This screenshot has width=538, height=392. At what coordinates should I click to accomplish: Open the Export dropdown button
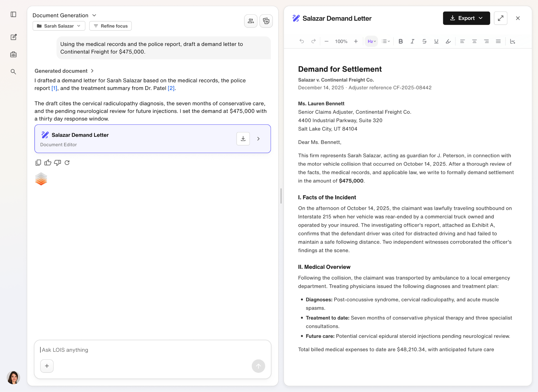pos(466,18)
